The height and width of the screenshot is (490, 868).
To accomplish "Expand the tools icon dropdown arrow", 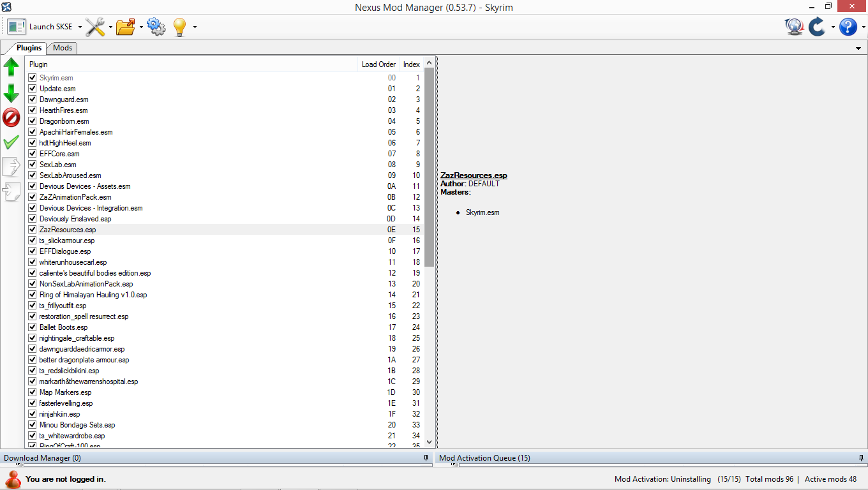I will pyautogui.click(x=110, y=27).
